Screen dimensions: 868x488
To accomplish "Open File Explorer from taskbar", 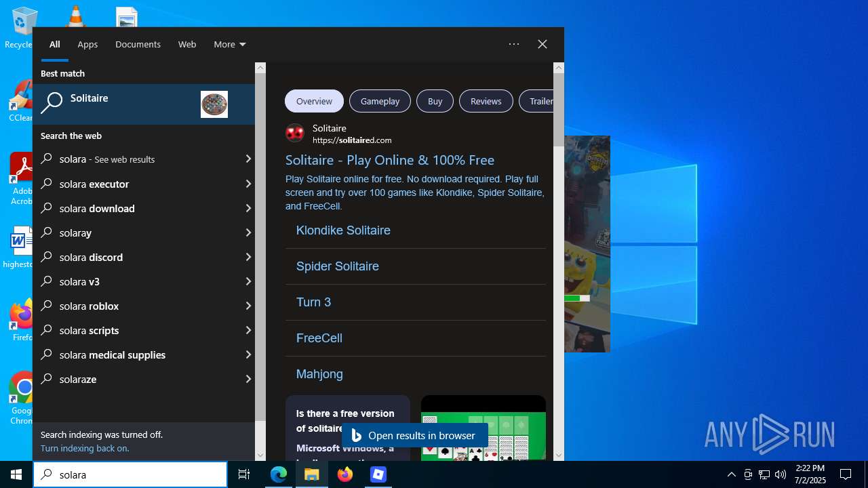I will point(312,474).
